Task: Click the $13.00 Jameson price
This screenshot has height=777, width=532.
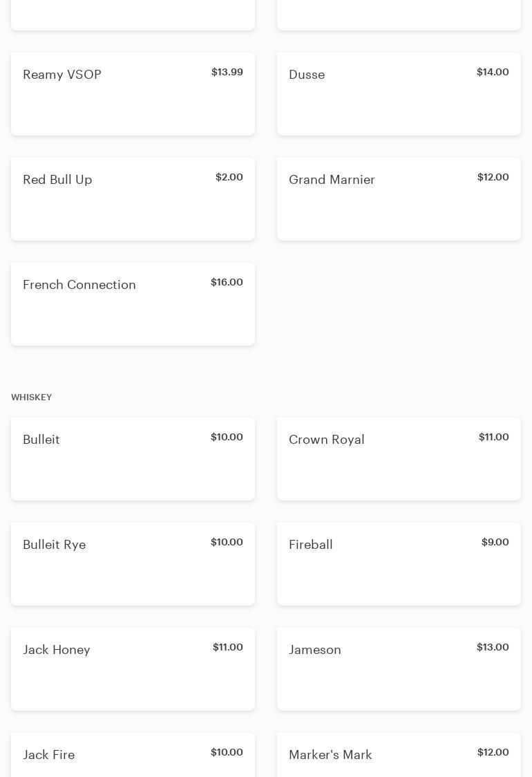Action: [x=493, y=647]
